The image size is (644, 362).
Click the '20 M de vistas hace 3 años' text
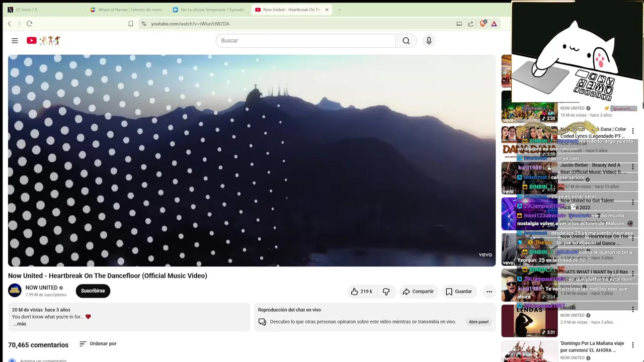(41, 310)
